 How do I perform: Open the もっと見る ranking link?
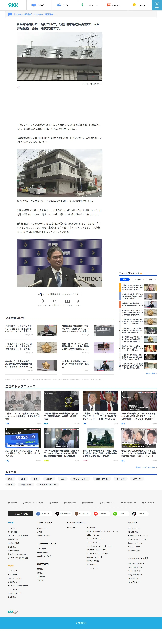[151, 373]
